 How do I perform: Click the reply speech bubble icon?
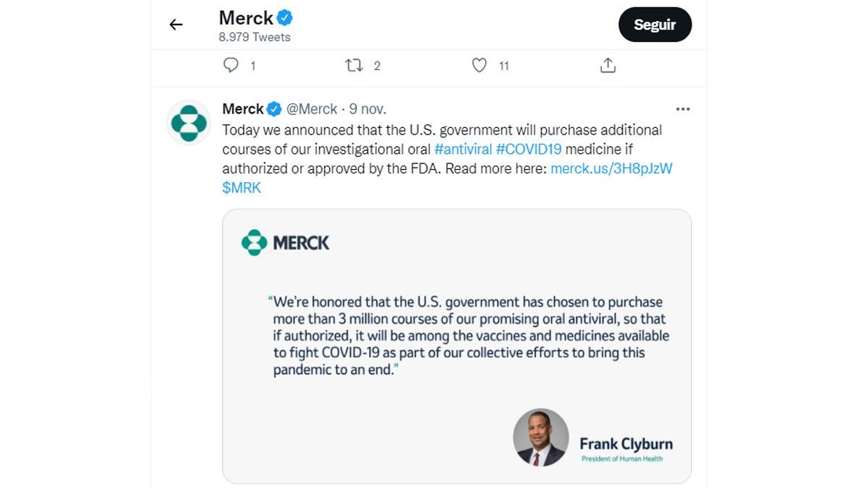pos(231,66)
